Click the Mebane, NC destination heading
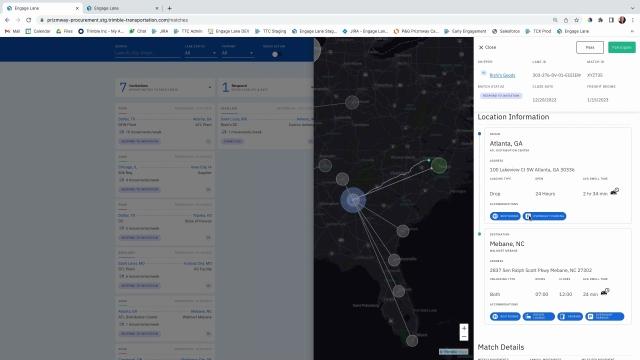The width and height of the screenshot is (640, 360). click(x=507, y=244)
